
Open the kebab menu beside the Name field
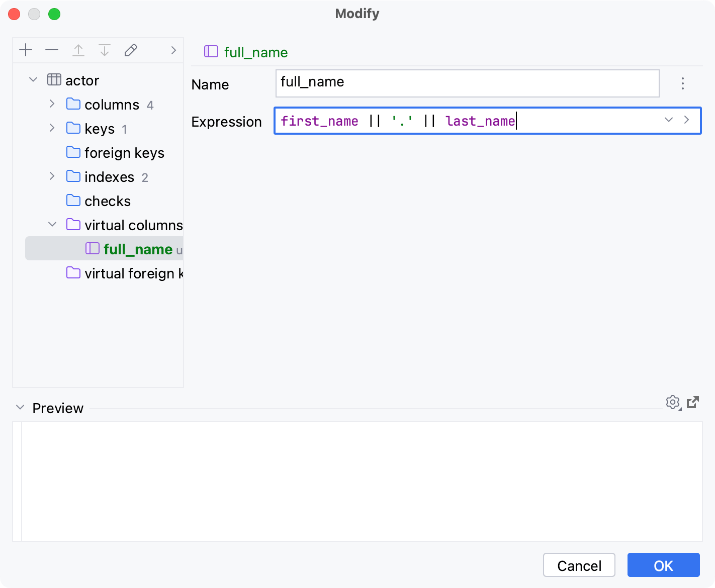click(683, 84)
